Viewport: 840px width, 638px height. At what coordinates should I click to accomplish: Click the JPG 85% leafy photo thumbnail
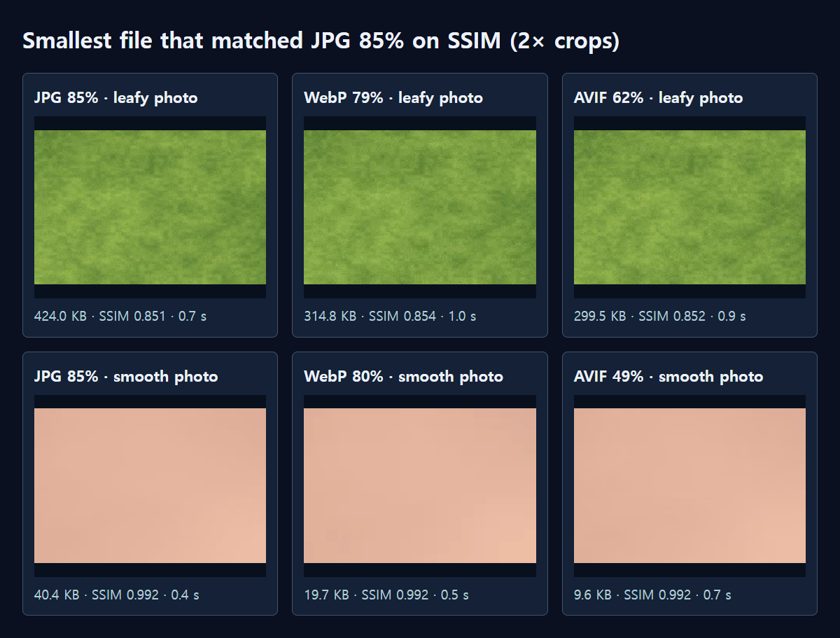tap(150, 207)
